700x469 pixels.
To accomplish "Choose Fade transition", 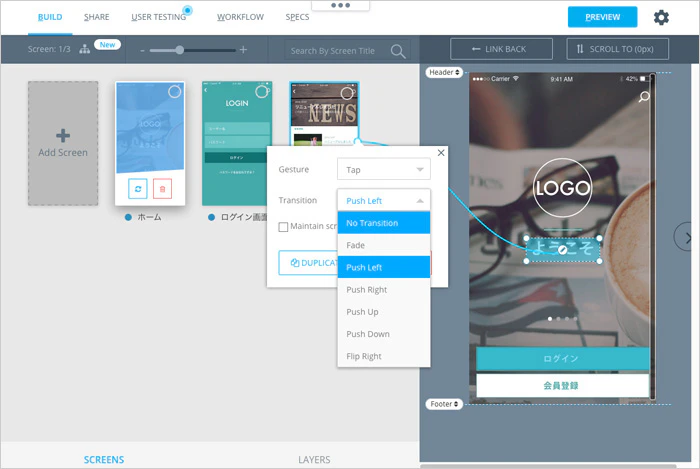I will [x=384, y=245].
